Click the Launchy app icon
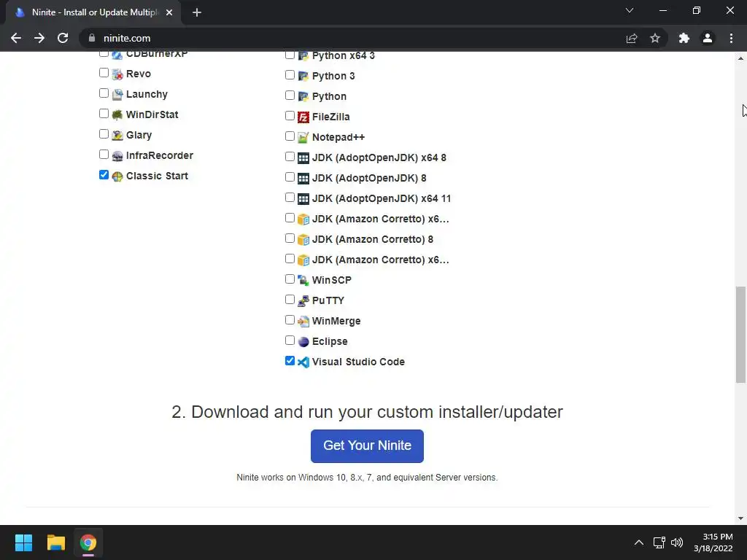Screen dimensions: 747x560 click(x=117, y=95)
